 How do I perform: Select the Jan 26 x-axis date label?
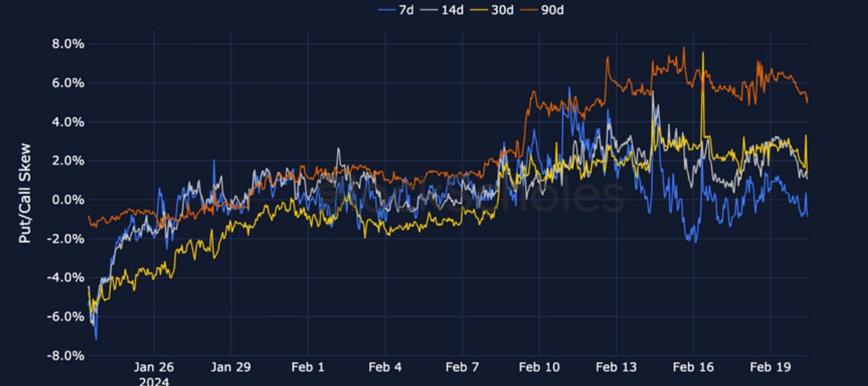click(x=154, y=368)
